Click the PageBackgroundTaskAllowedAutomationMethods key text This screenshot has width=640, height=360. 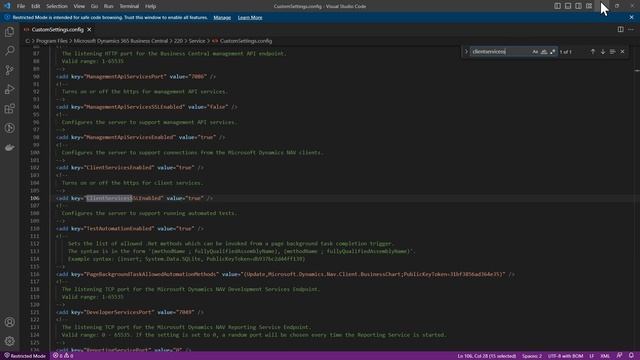pyautogui.click(x=152, y=274)
